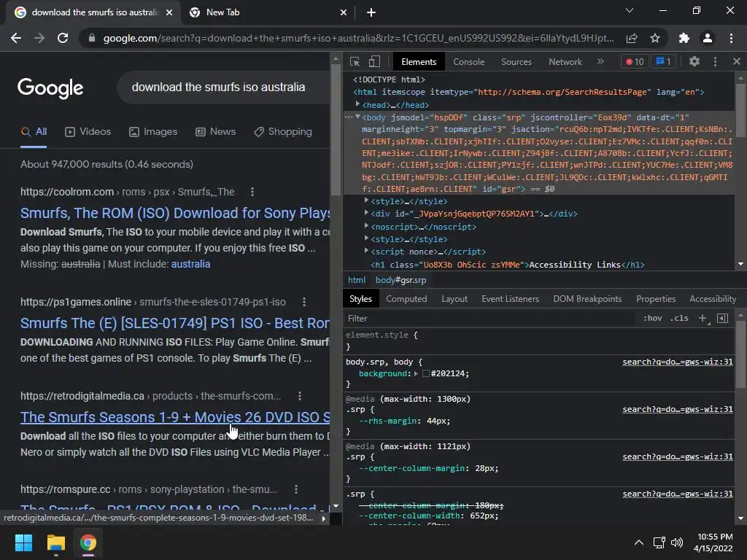The image size is (747, 560).
Task: Switch to News search results
Action: tap(215, 132)
